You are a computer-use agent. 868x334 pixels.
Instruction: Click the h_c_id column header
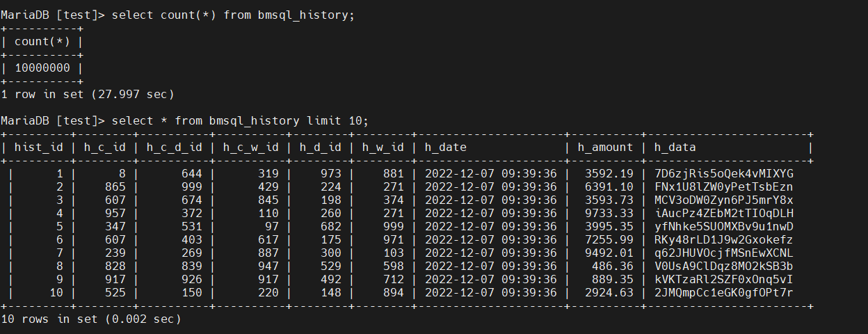click(x=104, y=148)
